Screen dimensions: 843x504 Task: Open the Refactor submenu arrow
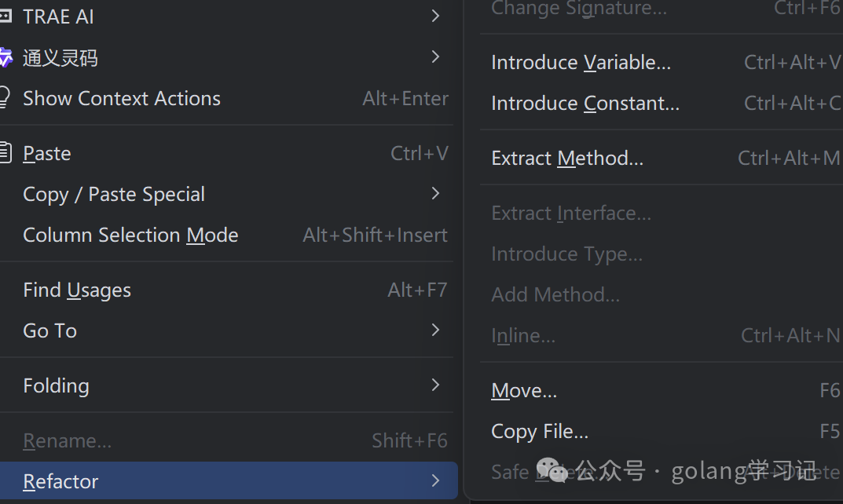point(436,481)
